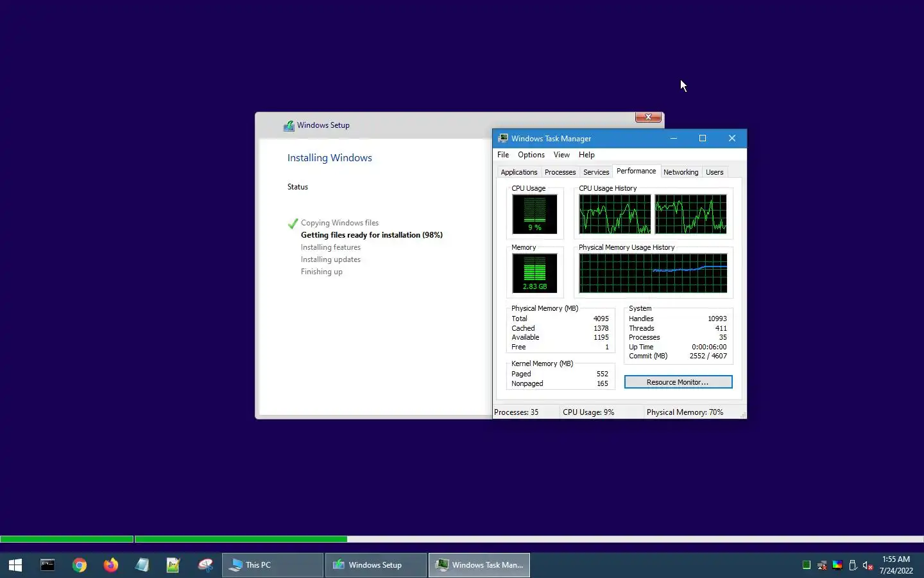This screenshot has height=578, width=924.
Task: Open the Windows Start menu
Action: (x=15, y=565)
